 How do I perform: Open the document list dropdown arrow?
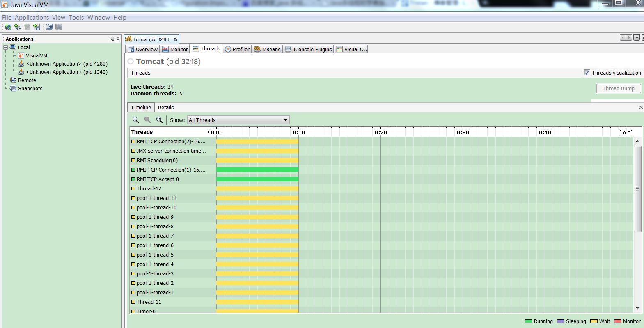[637, 38]
